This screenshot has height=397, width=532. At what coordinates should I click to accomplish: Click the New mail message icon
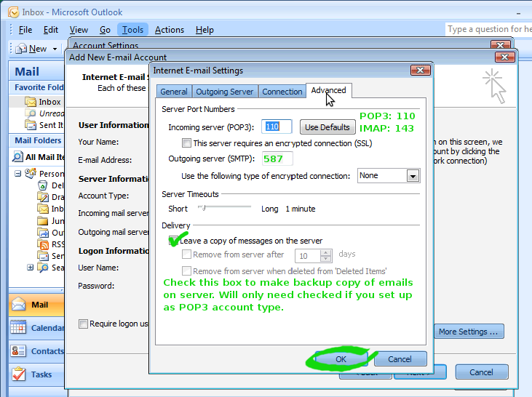[21, 49]
